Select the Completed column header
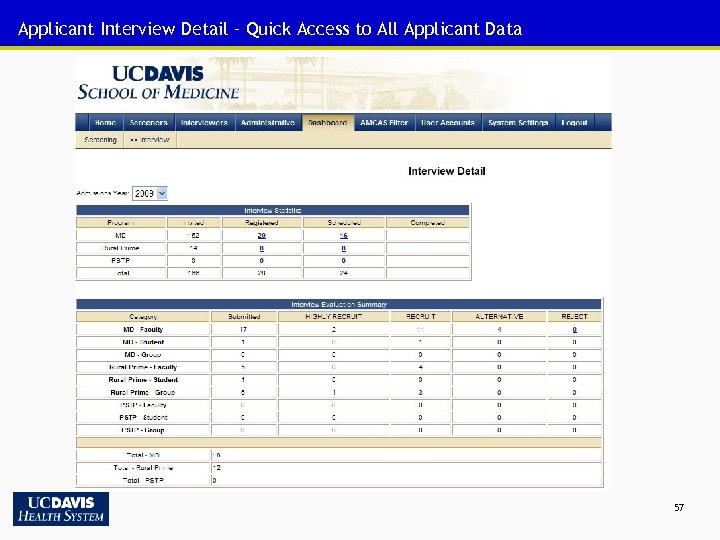Viewport: 720px width, 540px height. [428, 223]
